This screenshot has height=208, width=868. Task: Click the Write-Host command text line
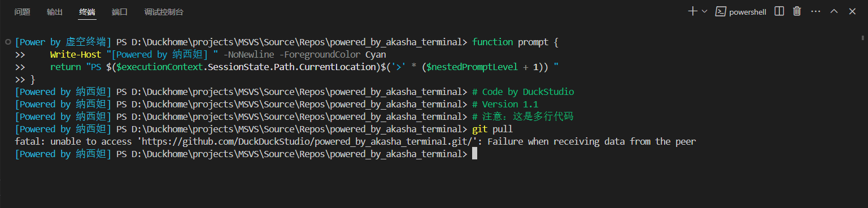217,54
